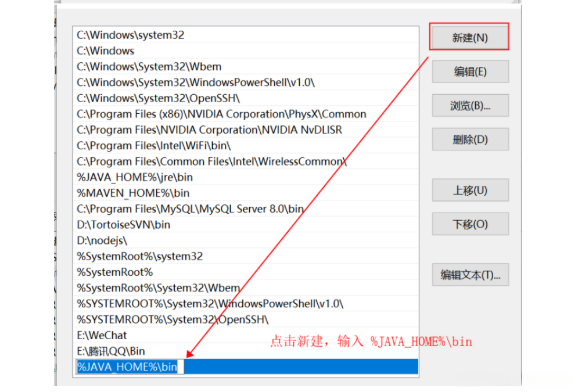Image resolution: width=578 pixels, height=392 pixels.
Task: Select the E:\腾讯QQ\Bin entry
Action: coord(246,351)
